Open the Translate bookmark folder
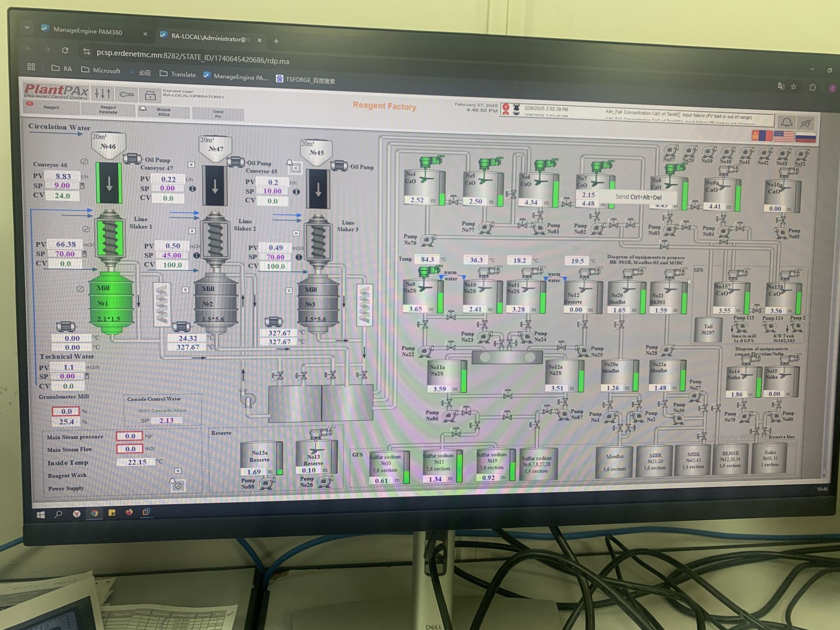Screen dimensions: 840x630 [x=178, y=74]
